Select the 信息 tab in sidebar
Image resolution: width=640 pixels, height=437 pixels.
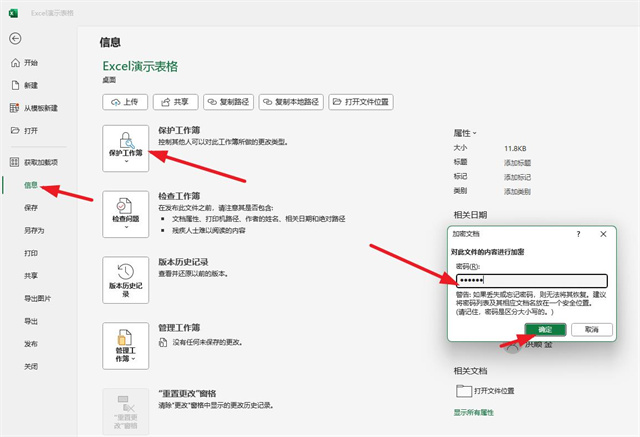(x=31, y=185)
